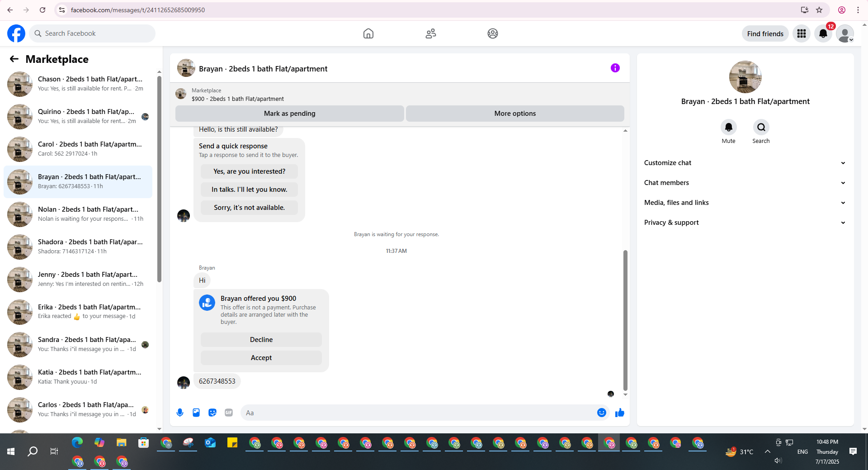Bookmark this page with the star icon
The image size is (868, 470).
pyautogui.click(x=819, y=10)
